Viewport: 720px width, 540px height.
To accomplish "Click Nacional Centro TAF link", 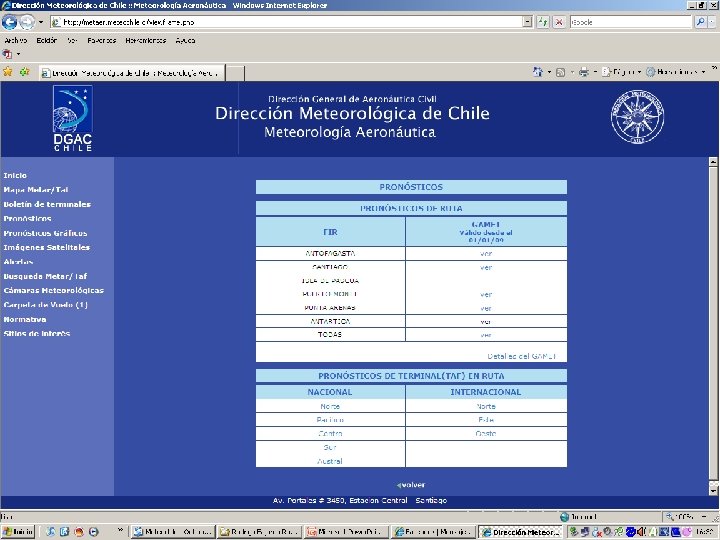I will coord(330,433).
